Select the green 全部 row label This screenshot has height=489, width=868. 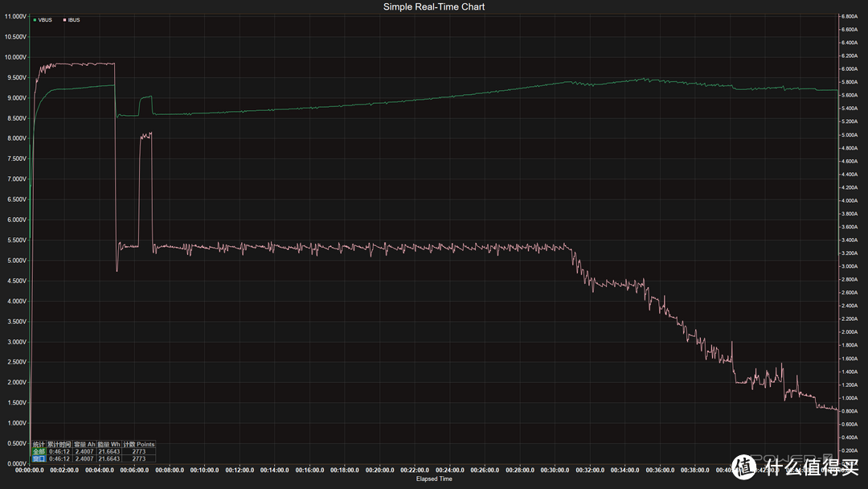[x=39, y=451]
